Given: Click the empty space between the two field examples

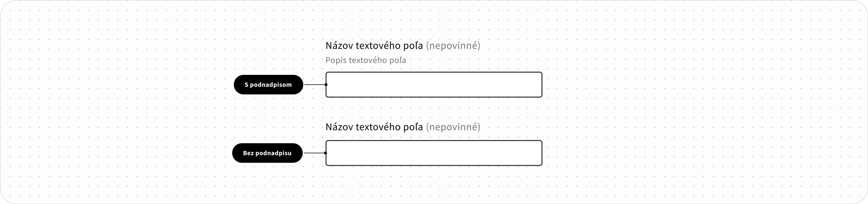Looking at the screenshot, I should pos(433,111).
